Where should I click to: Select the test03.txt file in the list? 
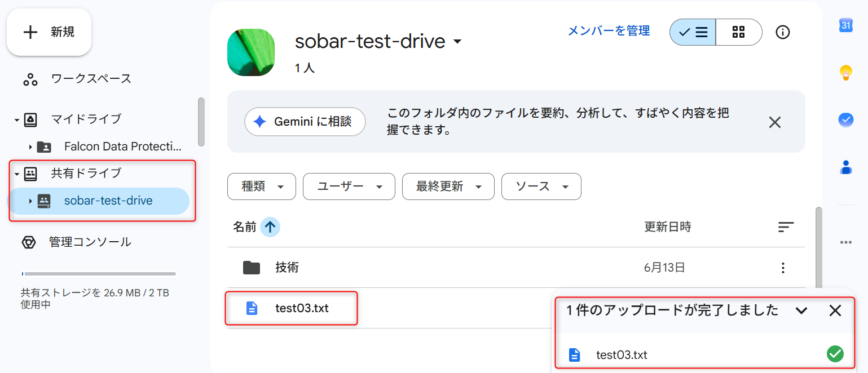(x=302, y=308)
